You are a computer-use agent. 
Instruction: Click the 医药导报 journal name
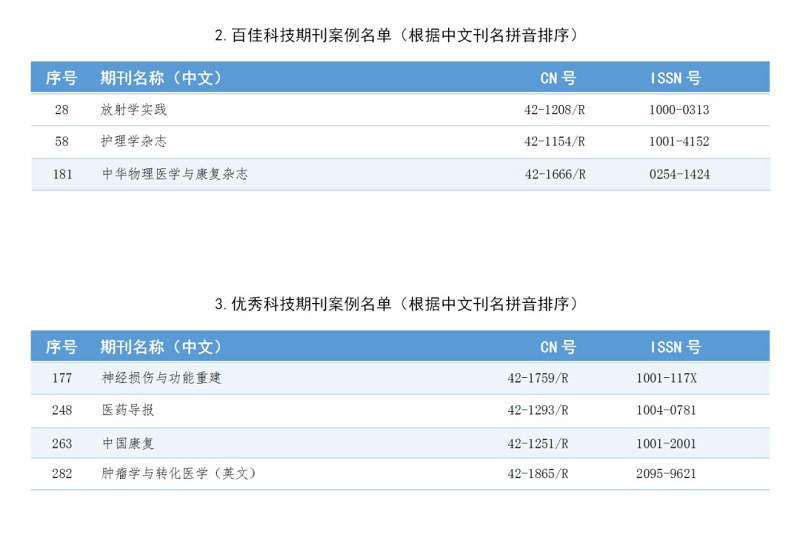pos(128,410)
